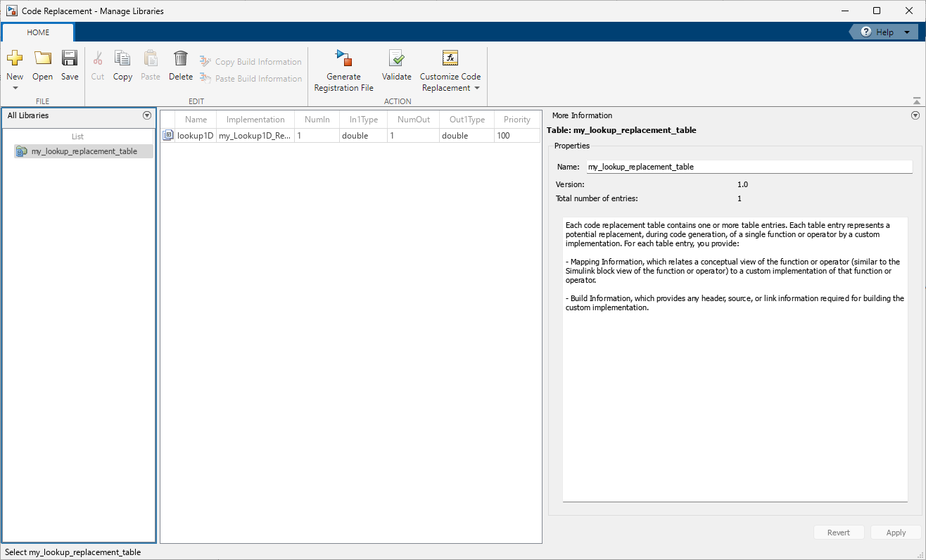Select the Out1Type double cell

click(467, 136)
